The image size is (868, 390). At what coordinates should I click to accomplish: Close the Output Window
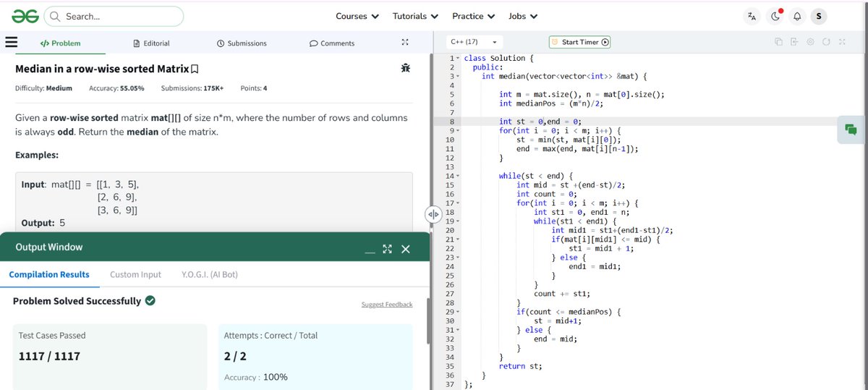click(x=405, y=249)
